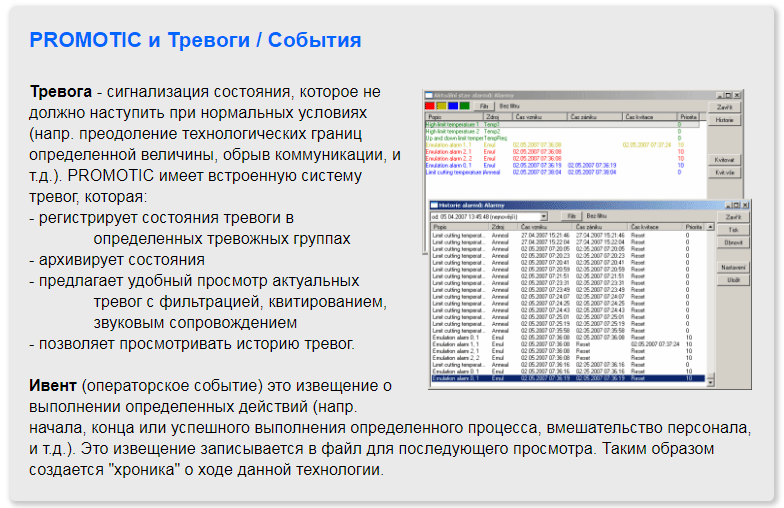Acknowledge the alarm with the Kvitovat button

pyautogui.click(x=724, y=160)
